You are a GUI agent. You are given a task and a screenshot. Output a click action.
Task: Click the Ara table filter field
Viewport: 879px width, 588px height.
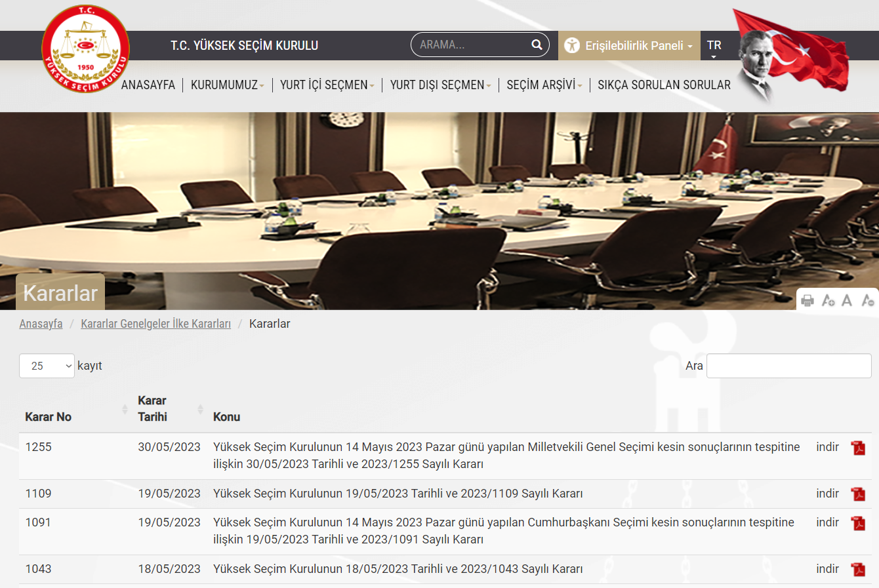click(x=788, y=366)
